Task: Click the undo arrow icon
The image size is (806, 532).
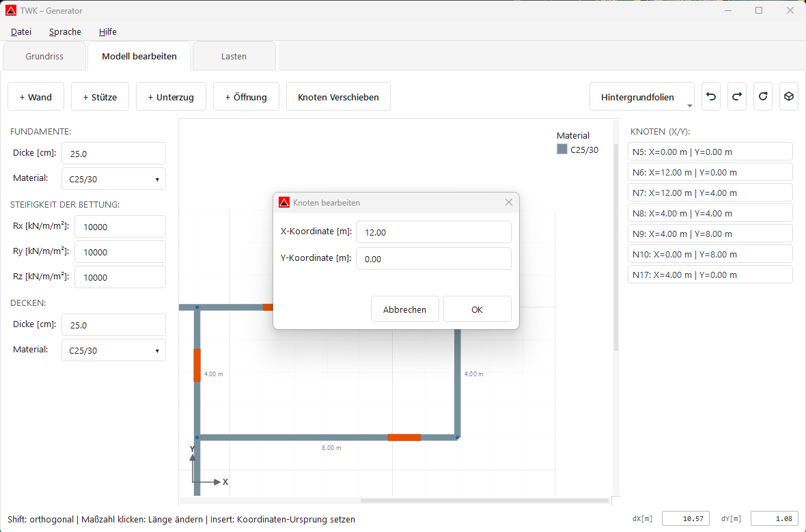Action: pyautogui.click(x=710, y=96)
